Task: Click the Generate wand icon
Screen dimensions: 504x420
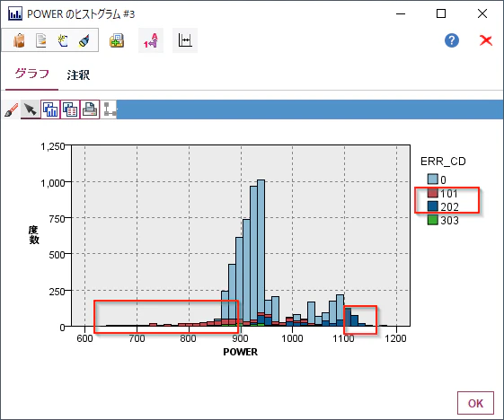Action: point(63,40)
